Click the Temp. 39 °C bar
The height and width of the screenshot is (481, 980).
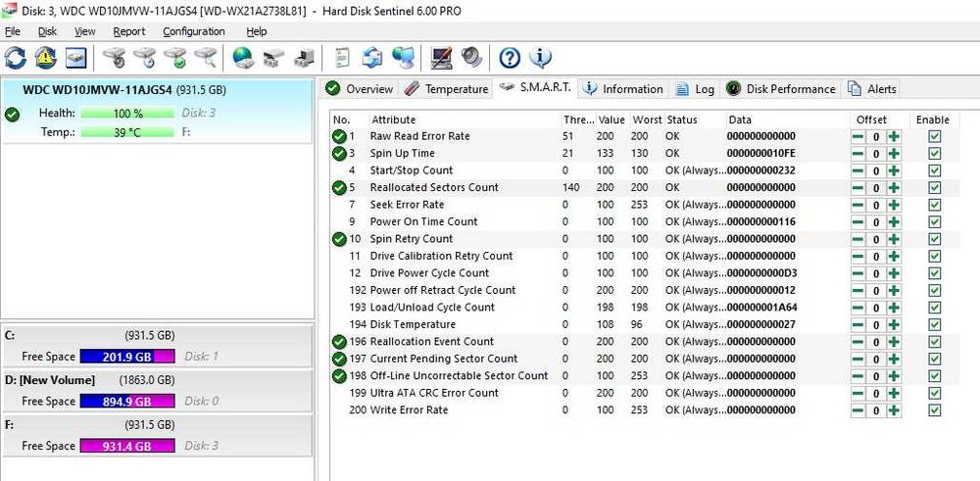[127, 132]
